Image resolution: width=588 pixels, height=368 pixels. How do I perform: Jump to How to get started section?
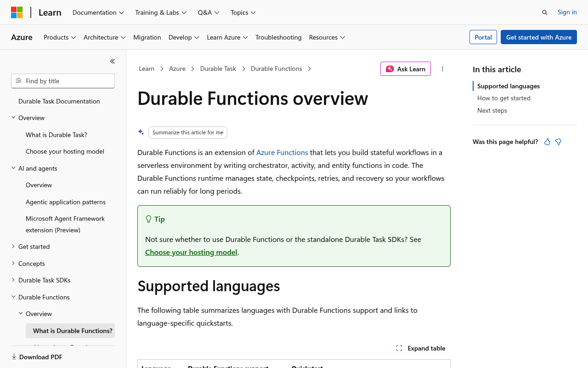[504, 98]
